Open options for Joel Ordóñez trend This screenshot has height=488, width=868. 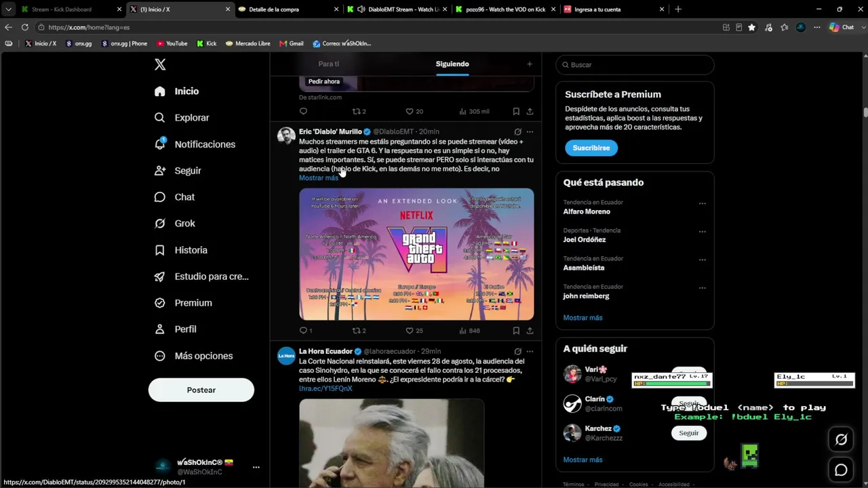pos(703,231)
